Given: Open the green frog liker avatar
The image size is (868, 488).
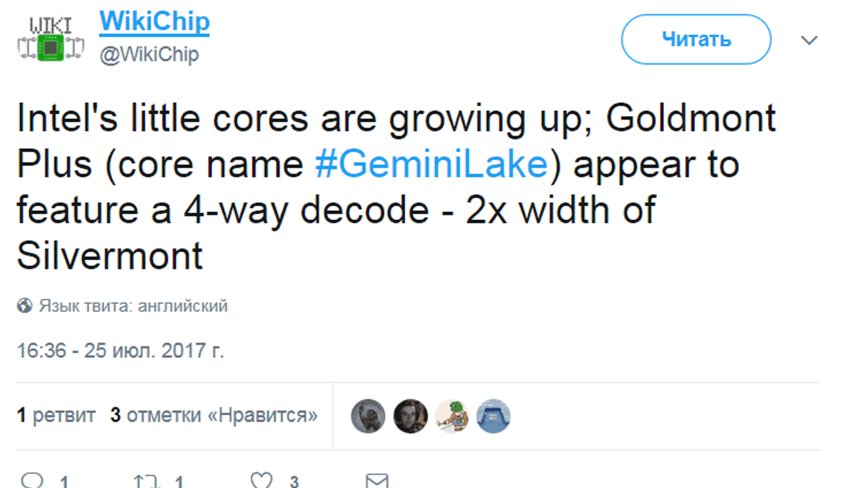Looking at the screenshot, I should pyautogui.click(x=452, y=416).
